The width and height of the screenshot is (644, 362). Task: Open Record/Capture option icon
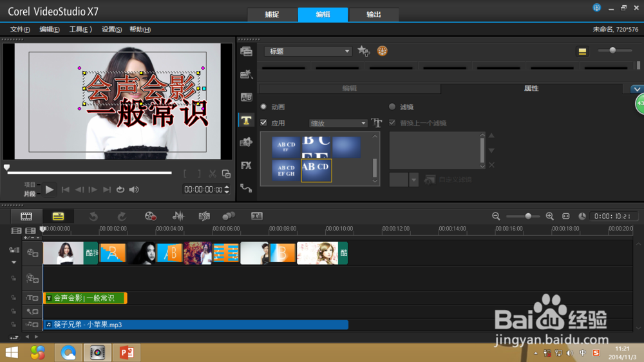pos(150,216)
